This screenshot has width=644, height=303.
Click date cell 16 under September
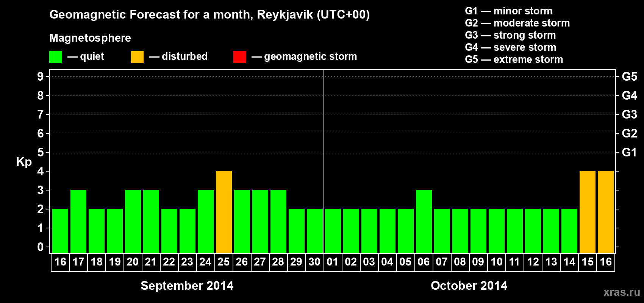coord(60,262)
